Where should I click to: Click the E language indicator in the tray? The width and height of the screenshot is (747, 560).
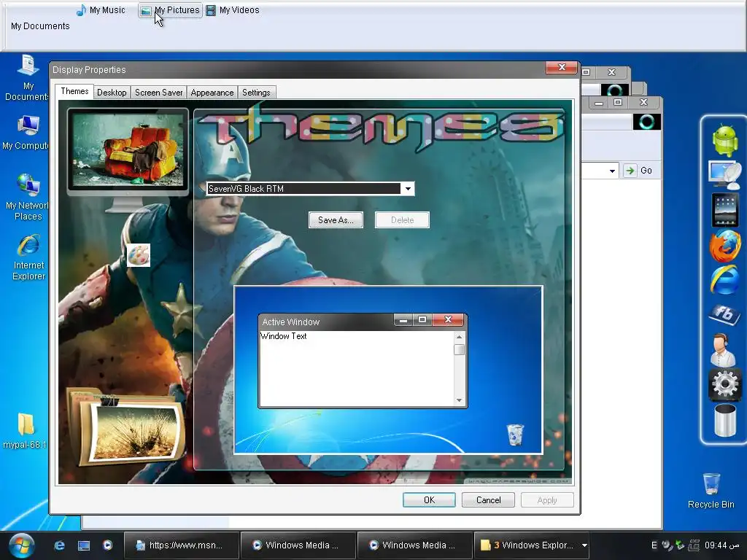point(654,545)
